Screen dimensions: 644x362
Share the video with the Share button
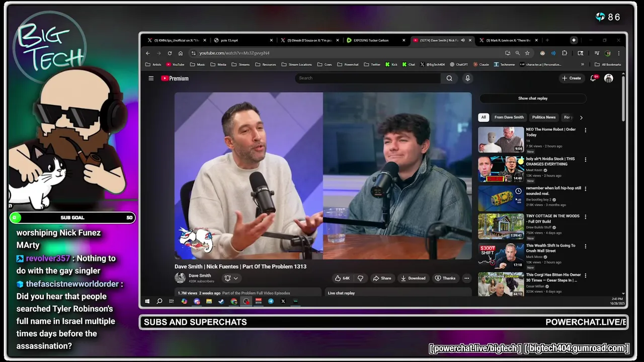(x=382, y=278)
